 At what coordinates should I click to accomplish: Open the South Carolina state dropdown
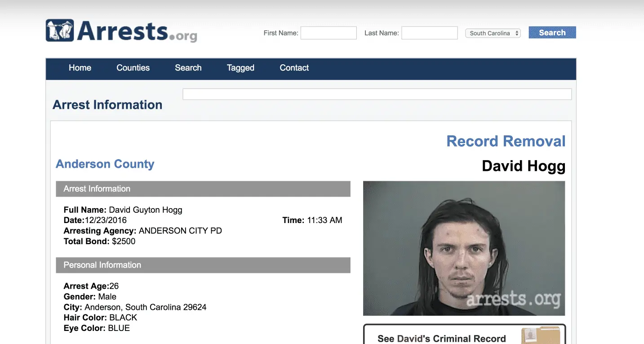click(493, 33)
